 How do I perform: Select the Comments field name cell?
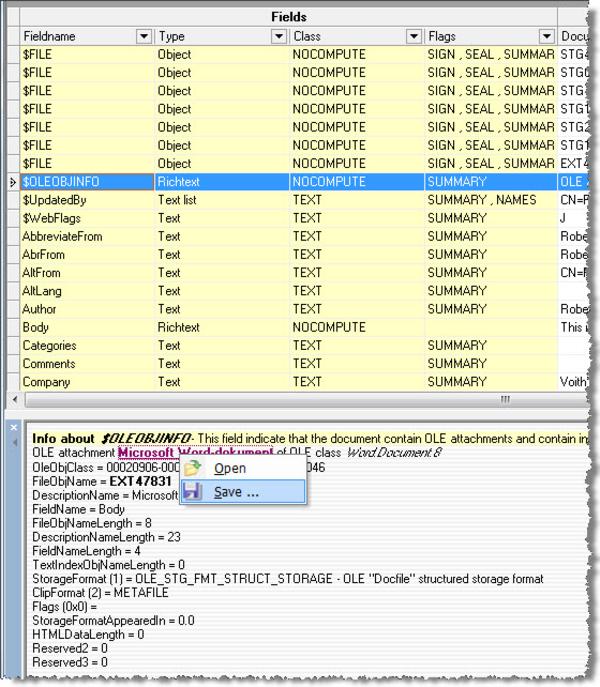87,363
